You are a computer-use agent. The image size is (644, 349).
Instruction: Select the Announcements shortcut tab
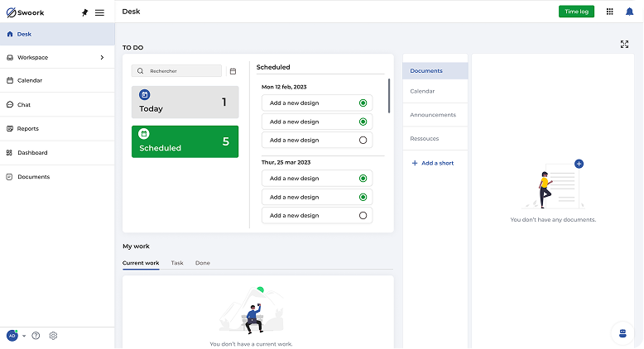tap(435, 115)
